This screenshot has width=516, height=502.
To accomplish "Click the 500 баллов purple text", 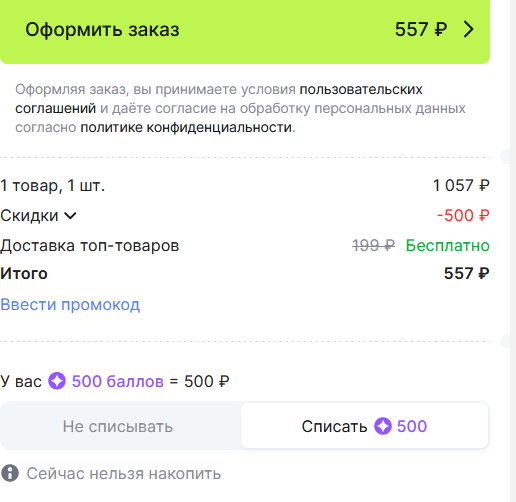I will click(x=118, y=381).
